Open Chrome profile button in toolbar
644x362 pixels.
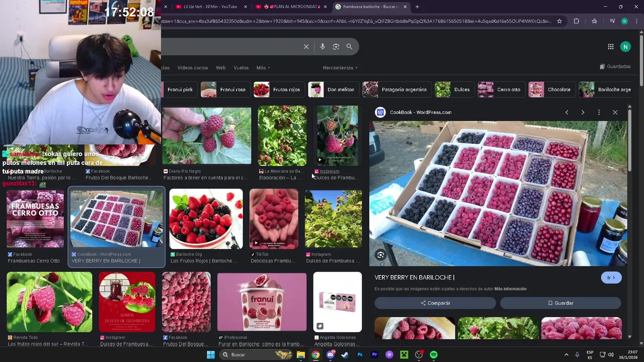[x=624, y=21]
